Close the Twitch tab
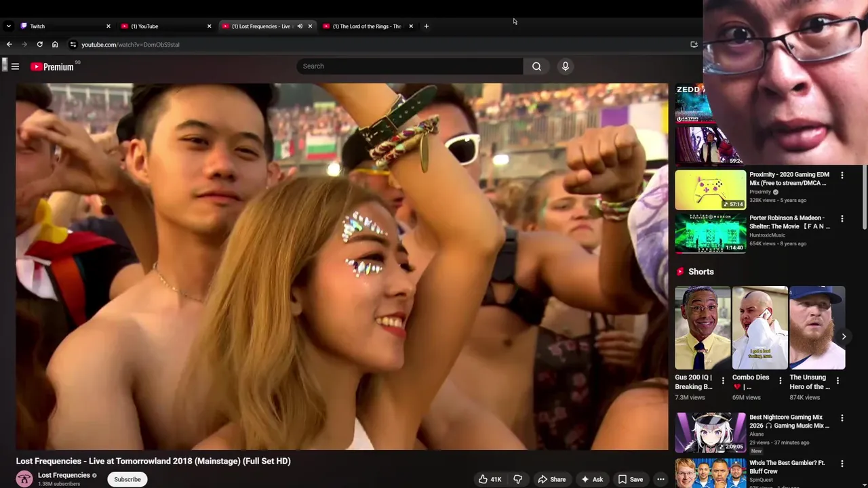 click(x=108, y=26)
